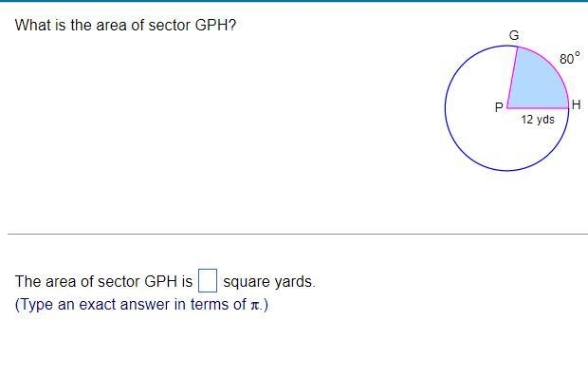Click the 80° arc measure label

point(570,58)
